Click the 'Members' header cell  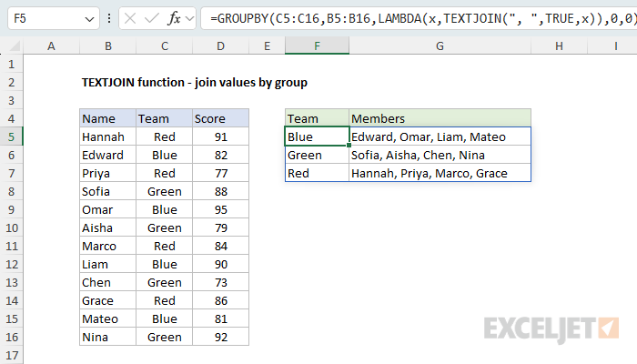[440, 118]
